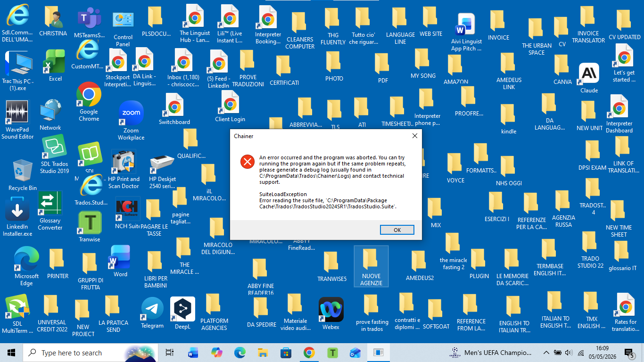Image resolution: width=644 pixels, height=362 pixels.
Task: Open Tranwise from the taskbar
Action: pyautogui.click(x=332, y=353)
